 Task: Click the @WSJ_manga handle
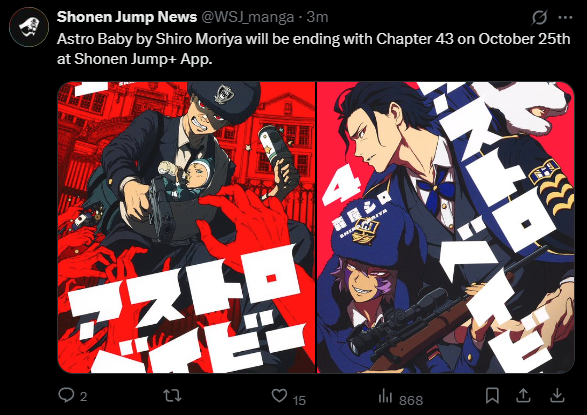pos(248,17)
